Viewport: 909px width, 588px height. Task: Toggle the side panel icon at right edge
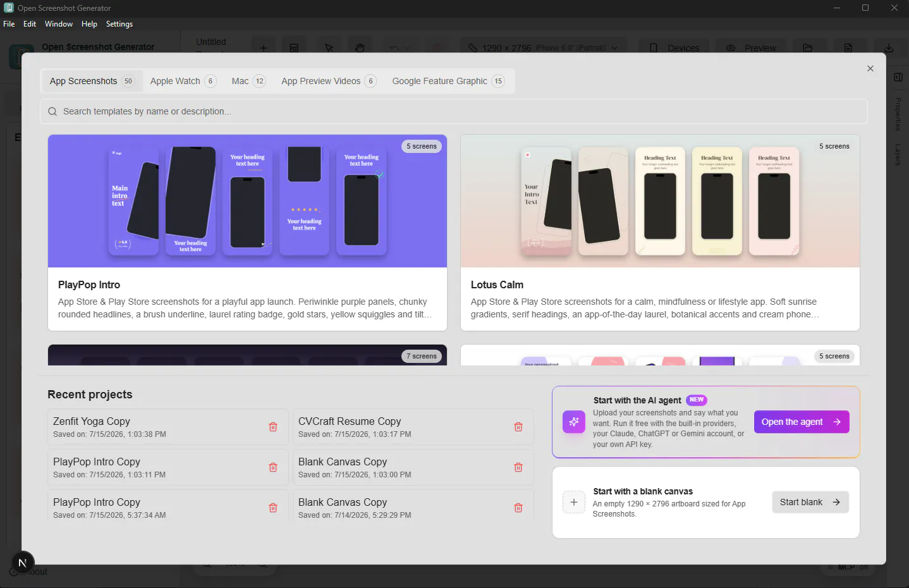[898, 77]
